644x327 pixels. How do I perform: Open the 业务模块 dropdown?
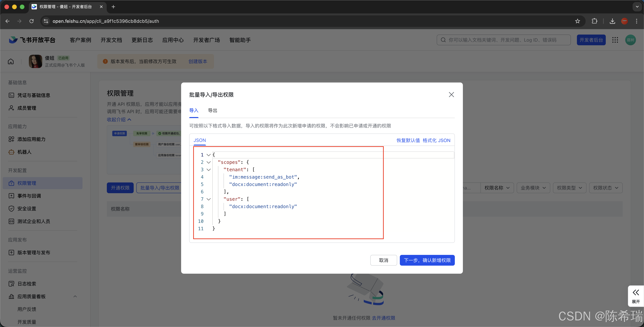pyautogui.click(x=533, y=187)
